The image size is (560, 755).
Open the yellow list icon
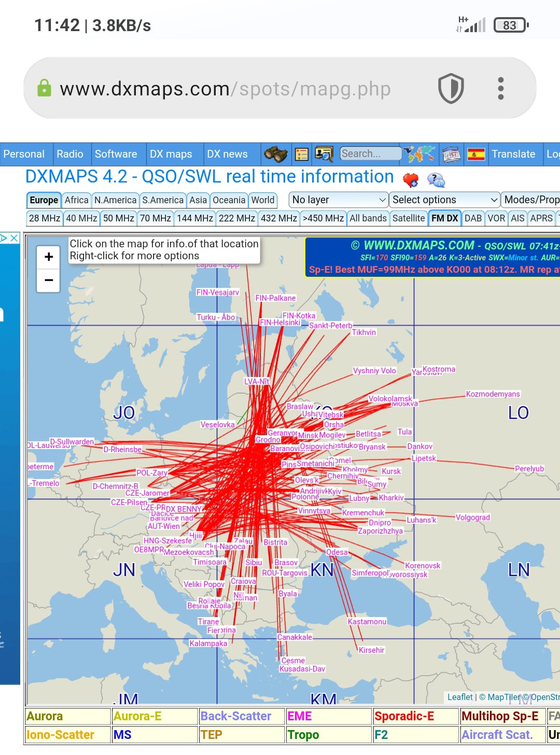[302, 154]
